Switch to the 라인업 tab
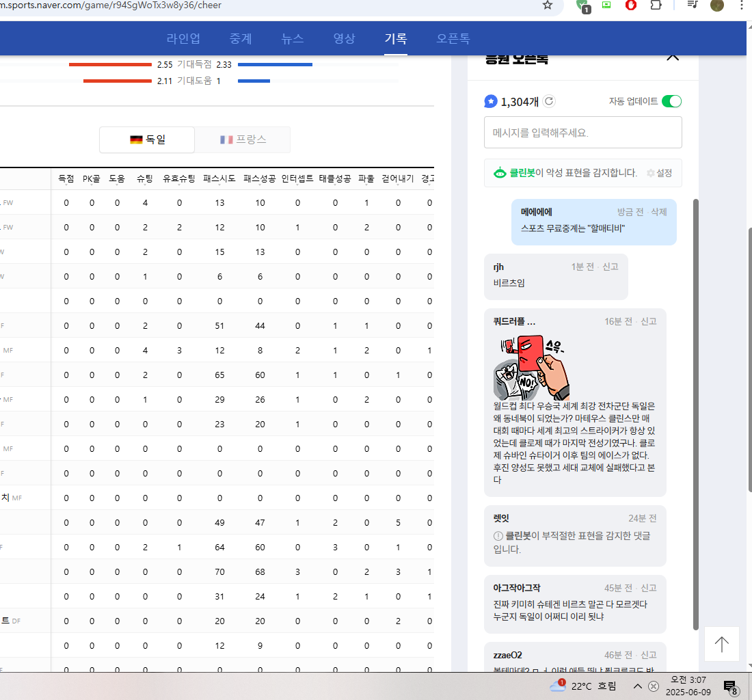The height and width of the screenshot is (700, 752). (183, 38)
